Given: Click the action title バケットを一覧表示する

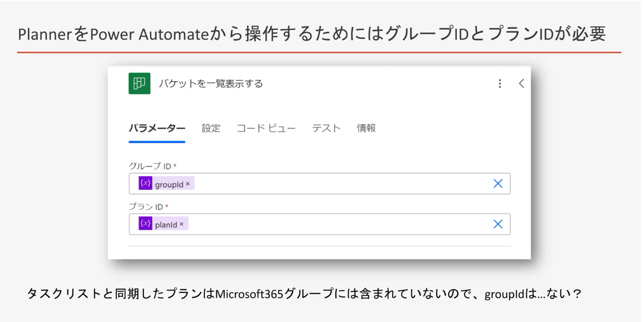Looking at the screenshot, I should [x=211, y=84].
